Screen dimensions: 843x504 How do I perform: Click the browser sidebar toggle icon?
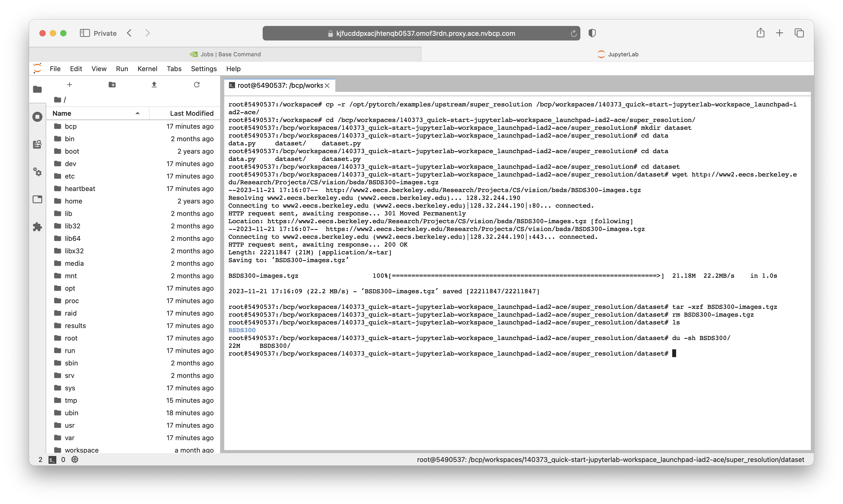pyautogui.click(x=85, y=33)
